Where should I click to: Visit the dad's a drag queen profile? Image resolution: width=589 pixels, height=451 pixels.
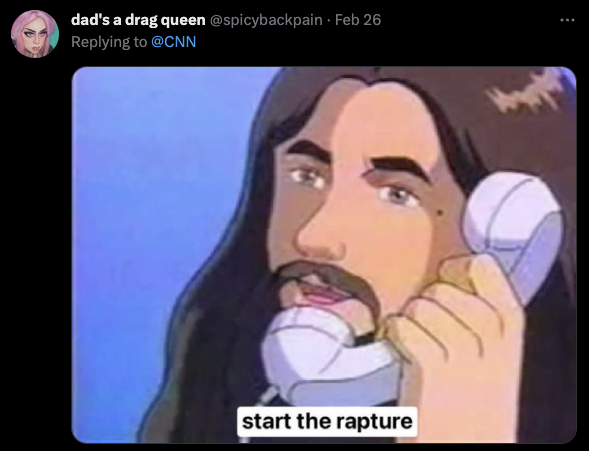[x=138, y=20]
